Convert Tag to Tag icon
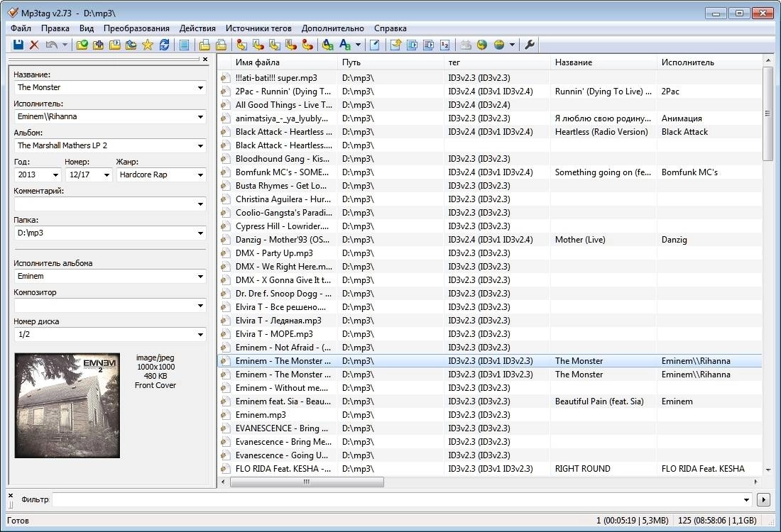Screen dimensions: 781x532 coord(307,45)
